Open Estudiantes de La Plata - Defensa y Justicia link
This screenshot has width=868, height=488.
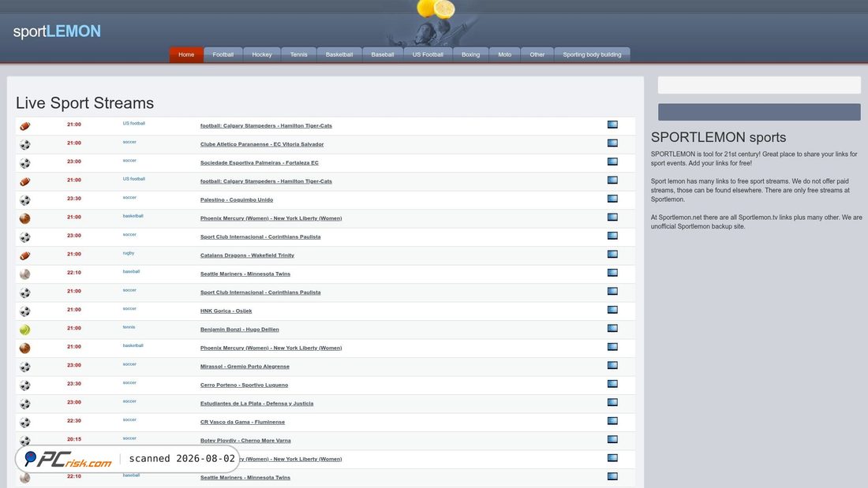257,404
